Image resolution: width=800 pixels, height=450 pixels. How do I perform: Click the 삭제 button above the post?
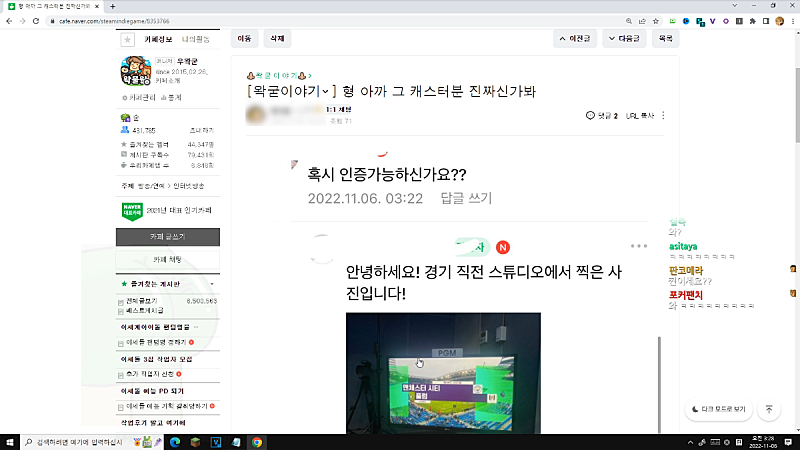(277, 38)
